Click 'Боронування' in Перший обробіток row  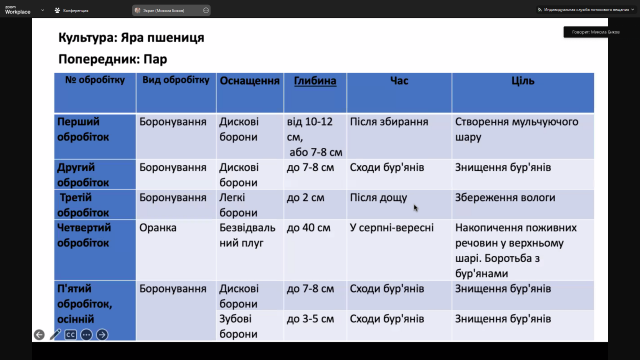[x=176, y=136]
